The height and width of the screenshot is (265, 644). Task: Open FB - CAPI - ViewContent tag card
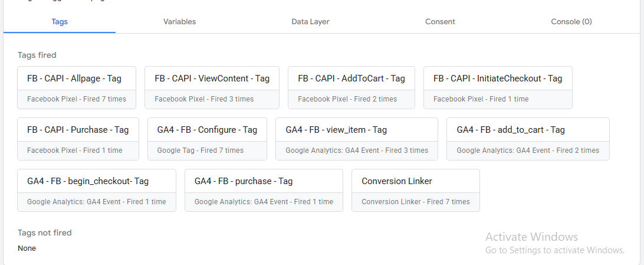pos(212,87)
